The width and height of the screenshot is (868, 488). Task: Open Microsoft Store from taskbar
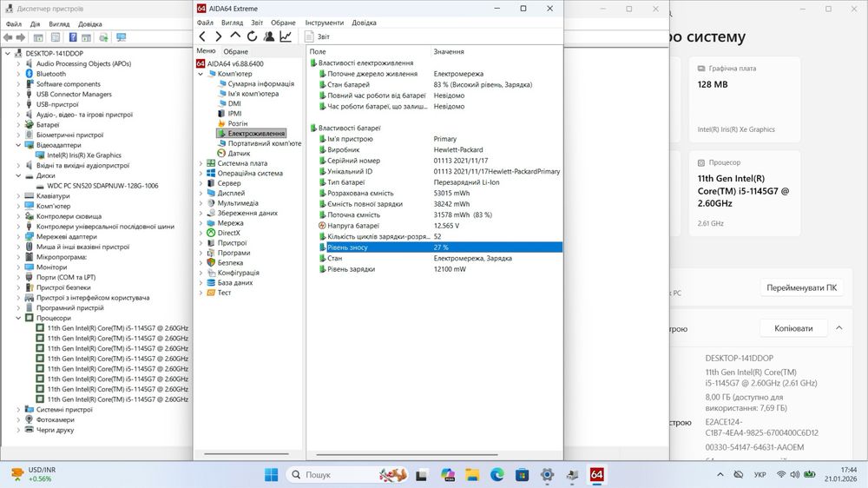pos(522,475)
